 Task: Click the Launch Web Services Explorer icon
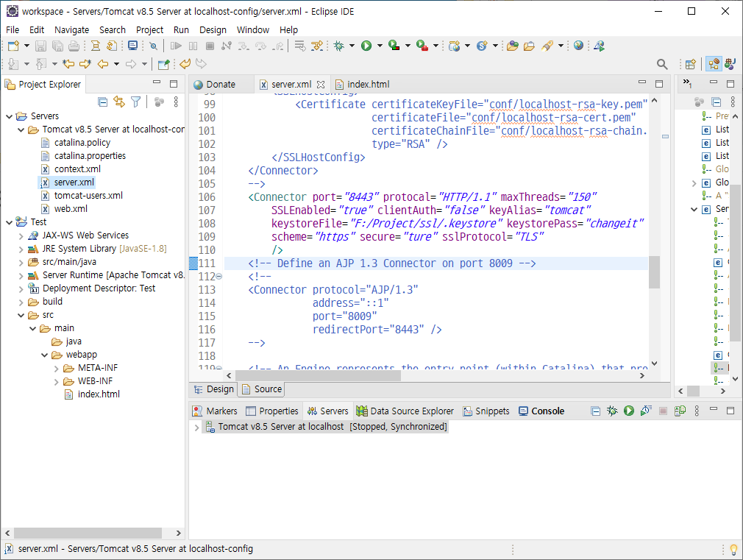click(x=600, y=46)
